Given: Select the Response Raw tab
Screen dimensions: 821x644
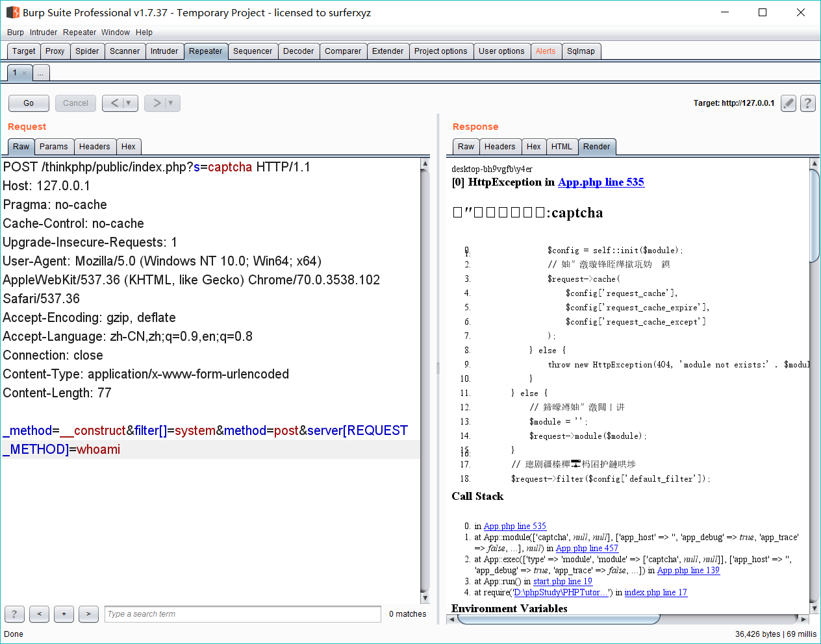Looking at the screenshot, I should (x=466, y=147).
